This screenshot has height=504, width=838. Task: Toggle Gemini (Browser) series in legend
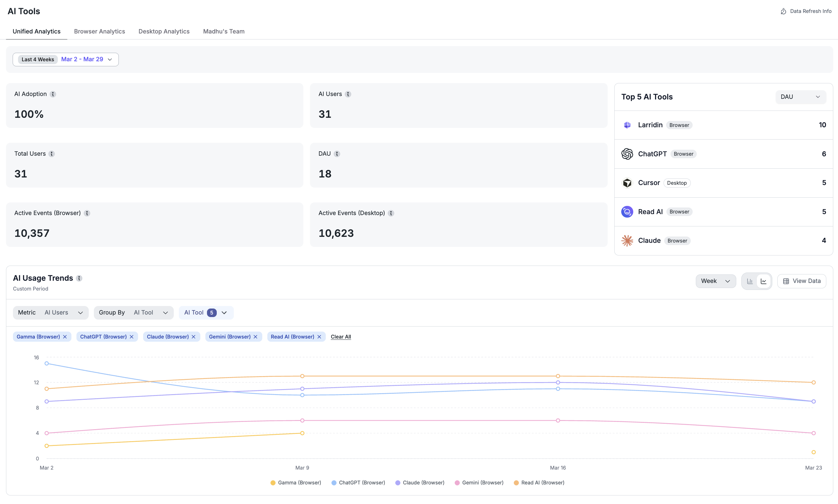point(479,483)
